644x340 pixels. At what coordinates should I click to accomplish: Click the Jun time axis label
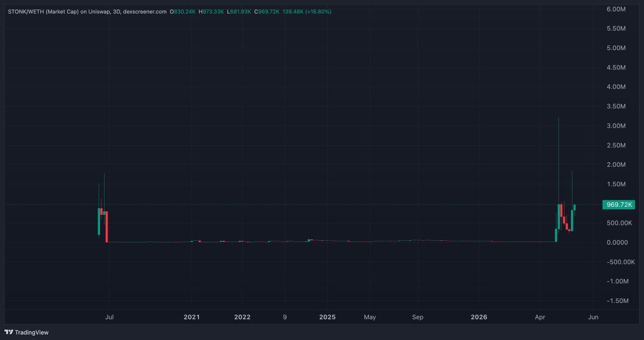(x=593, y=317)
